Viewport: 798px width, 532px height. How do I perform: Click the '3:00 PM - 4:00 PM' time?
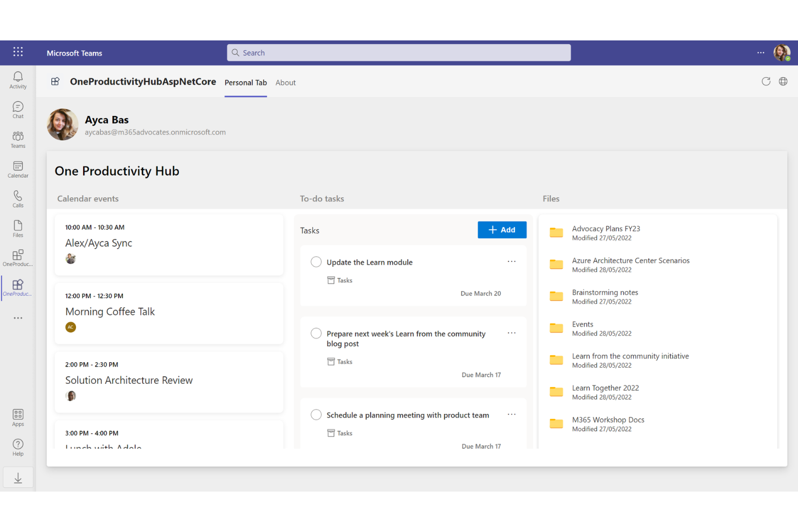[92, 433]
